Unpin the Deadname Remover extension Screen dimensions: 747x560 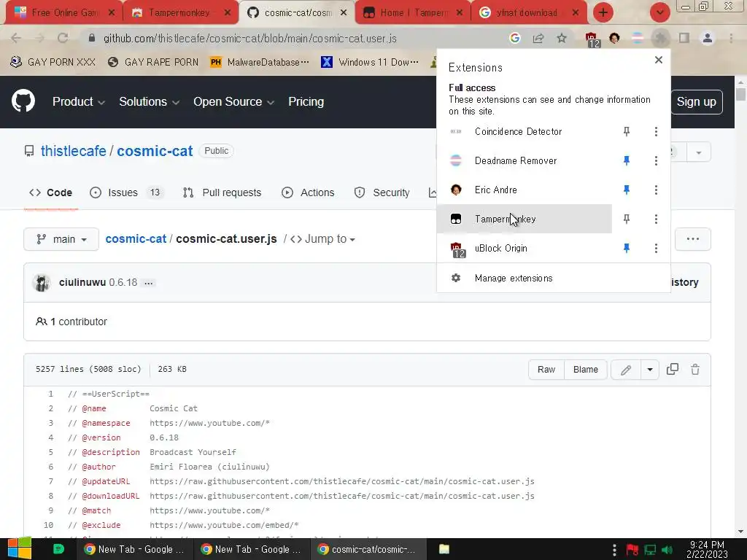(x=627, y=161)
